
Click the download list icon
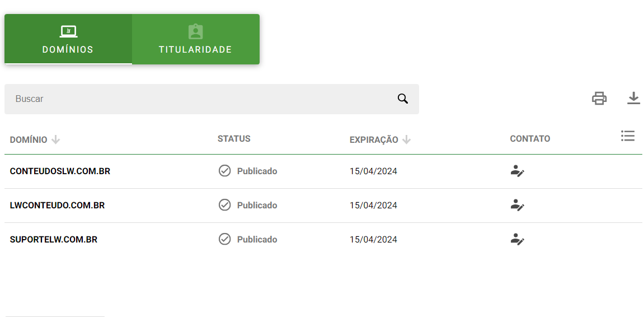click(x=634, y=98)
